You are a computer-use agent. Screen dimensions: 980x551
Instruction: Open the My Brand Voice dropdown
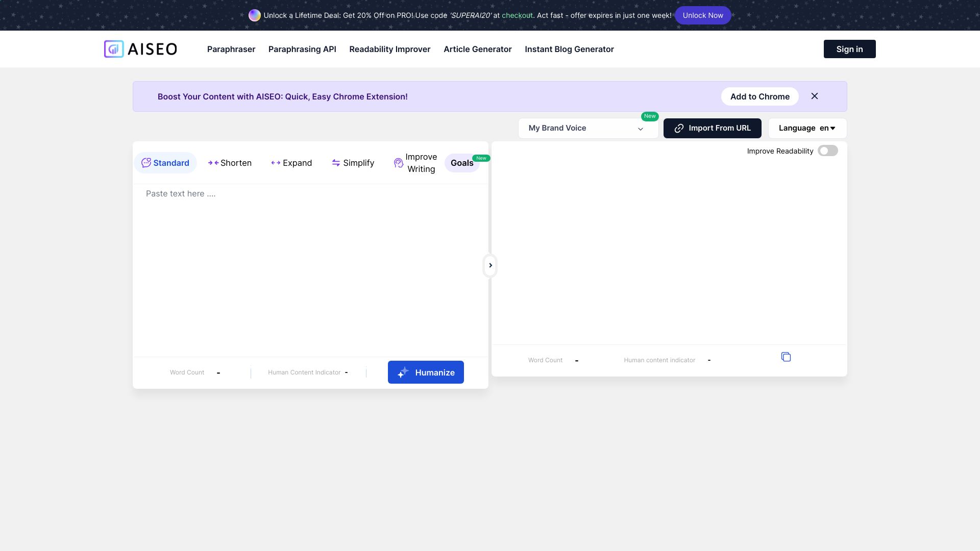(588, 128)
